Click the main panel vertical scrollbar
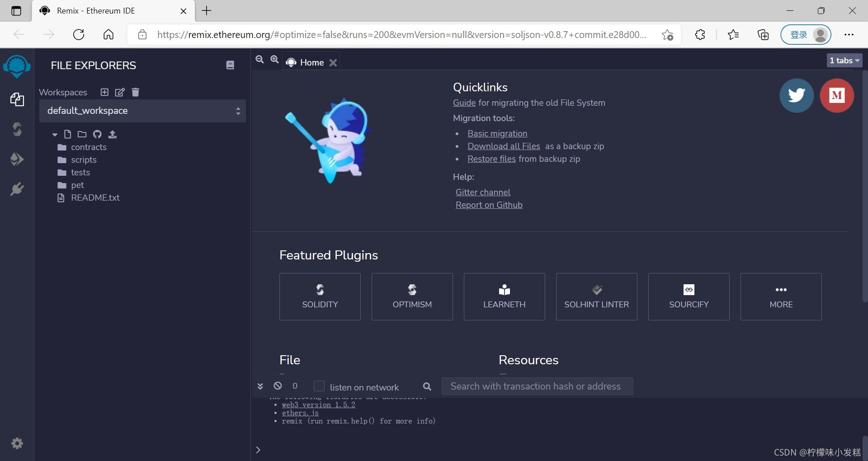This screenshot has height=461, width=868. click(865, 185)
